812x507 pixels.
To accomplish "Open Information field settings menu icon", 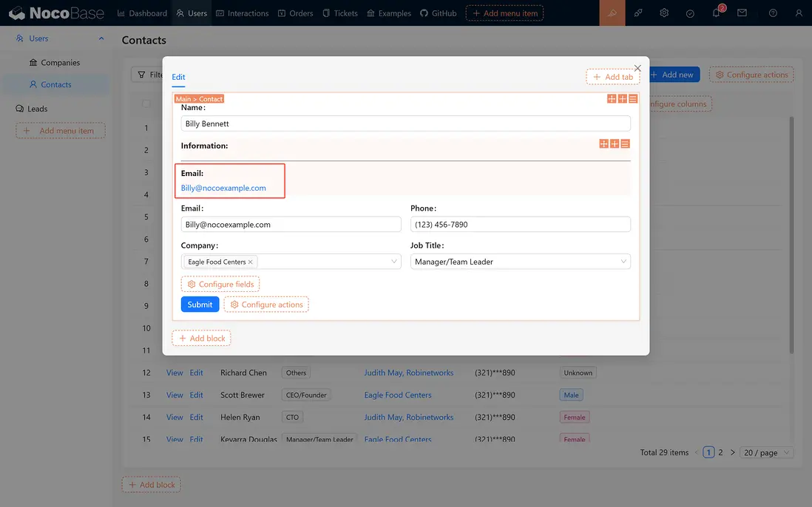I will coord(625,144).
